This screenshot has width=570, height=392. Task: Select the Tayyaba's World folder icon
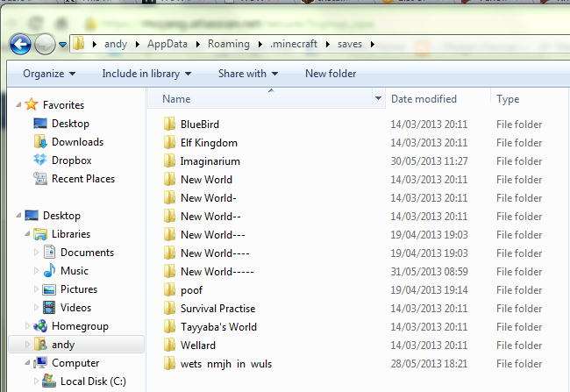(x=169, y=326)
